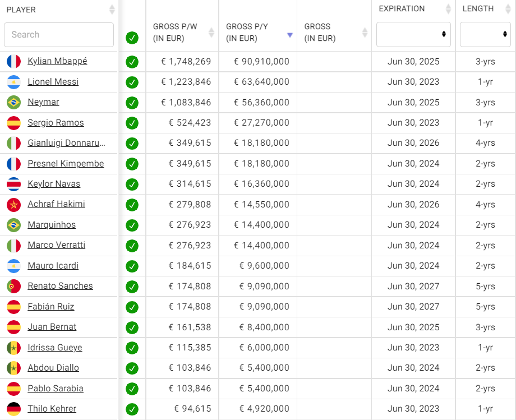The image size is (516, 420).
Task: Click the Spain flag beside Fabián Ruiz
Action: coord(13,307)
